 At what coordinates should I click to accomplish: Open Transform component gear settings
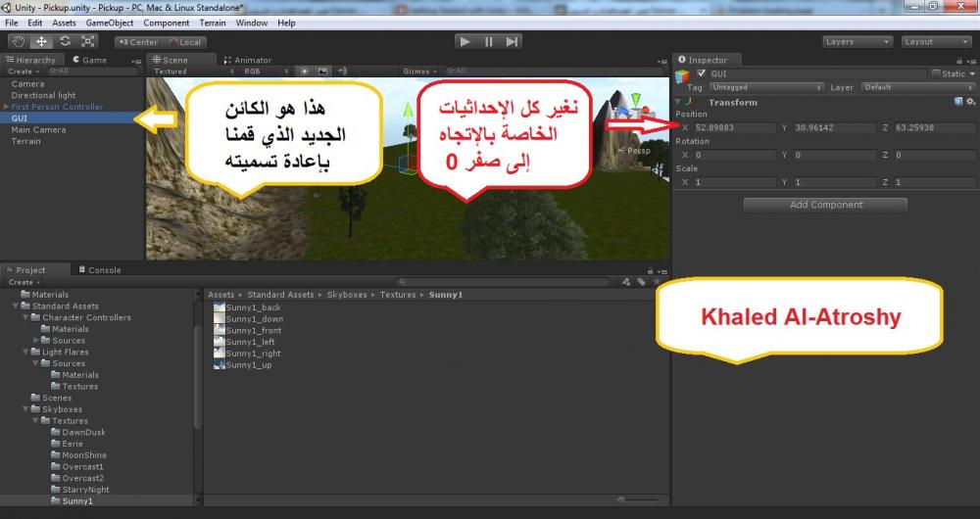click(x=970, y=101)
